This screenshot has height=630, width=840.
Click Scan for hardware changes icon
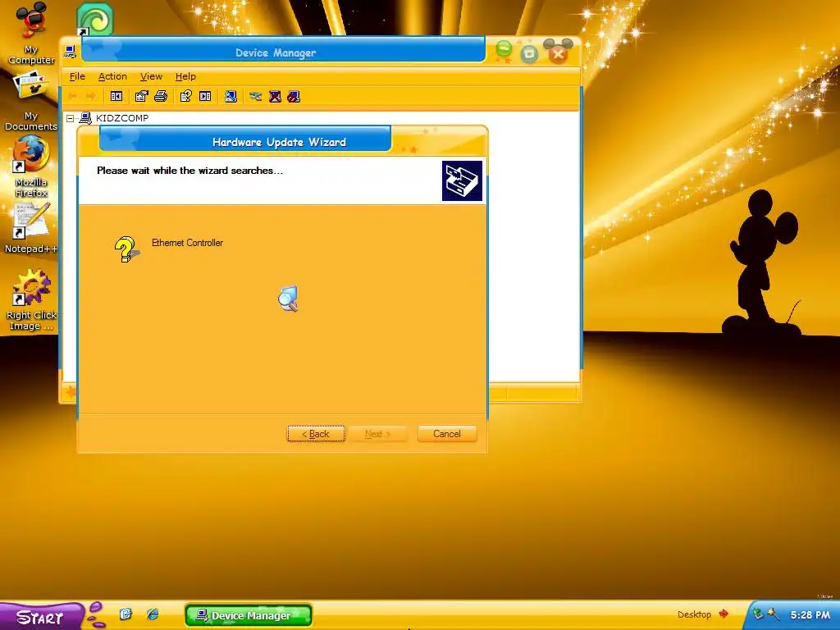point(231,97)
